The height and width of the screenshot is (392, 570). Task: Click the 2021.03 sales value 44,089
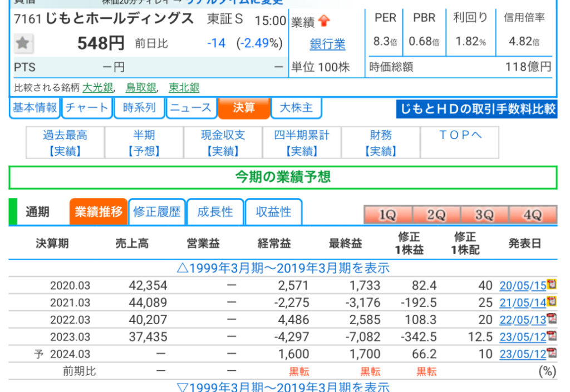[x=148, y=302]
